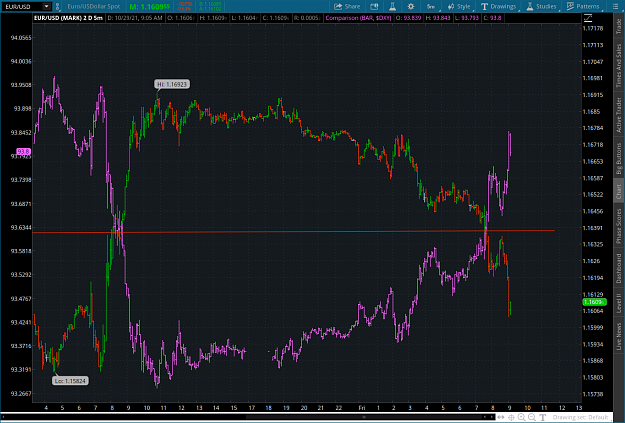The width and height of the screenshot is (625, 423).
Task: Open the Drawings menu
Action: click(x=498, y=6)
